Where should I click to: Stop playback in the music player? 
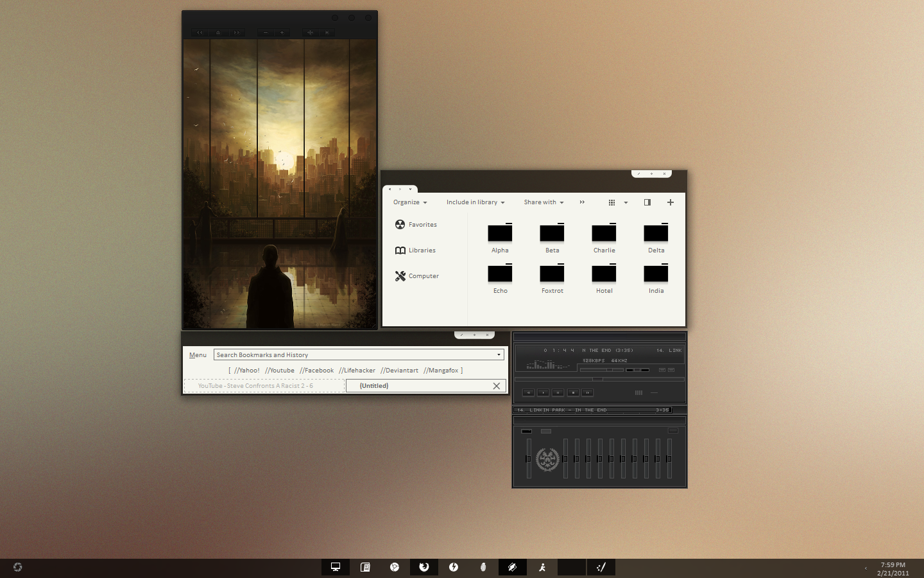[x=573, y=392]
